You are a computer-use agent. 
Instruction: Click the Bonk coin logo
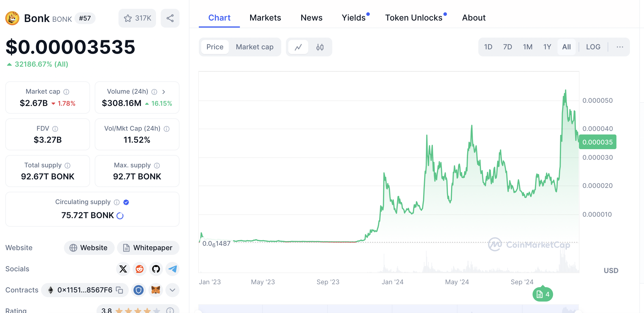[12, 18]
